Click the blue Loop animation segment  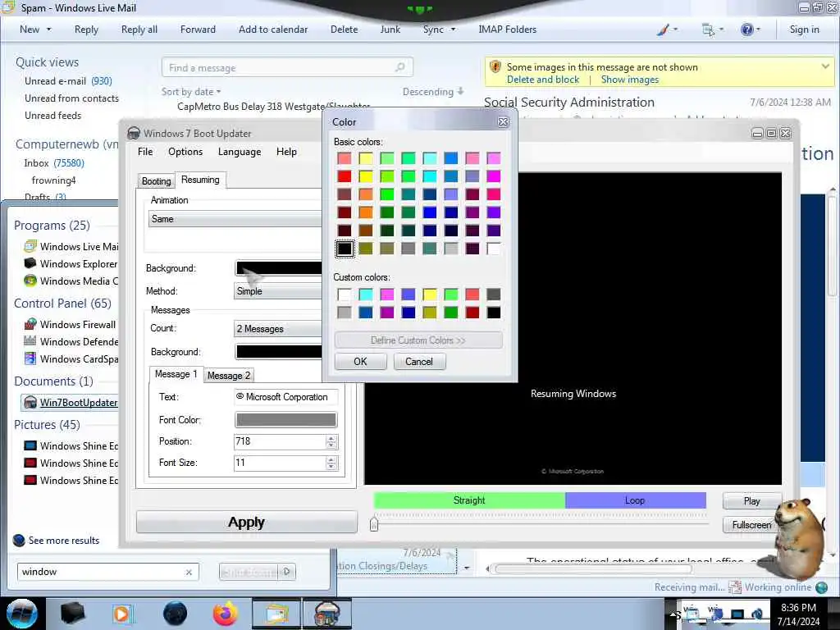636,500
